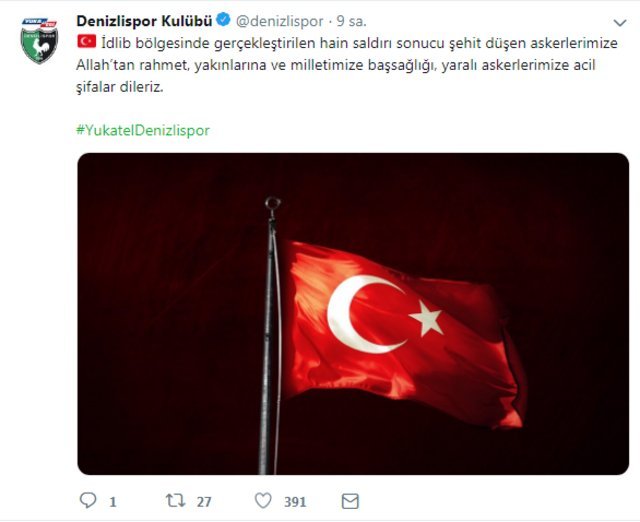Viewport: 640px width, 522px height.
Task: Click the reply count 1
Action: [x=113, y=502]
